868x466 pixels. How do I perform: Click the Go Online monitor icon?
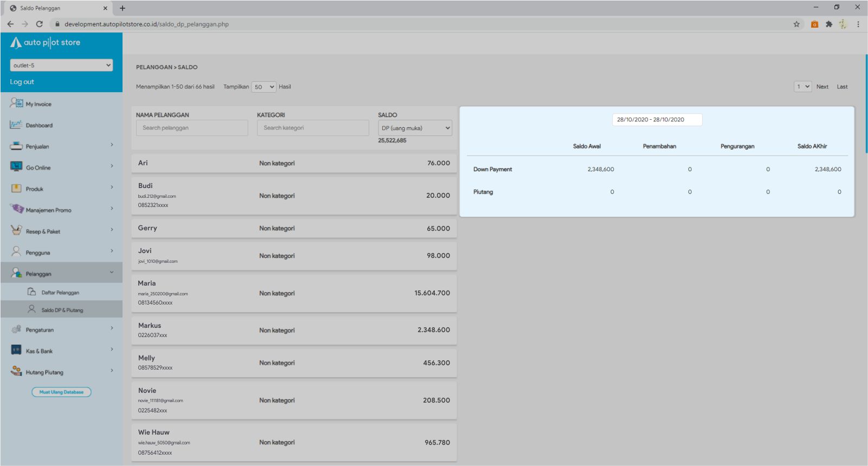tap(16, 167)
